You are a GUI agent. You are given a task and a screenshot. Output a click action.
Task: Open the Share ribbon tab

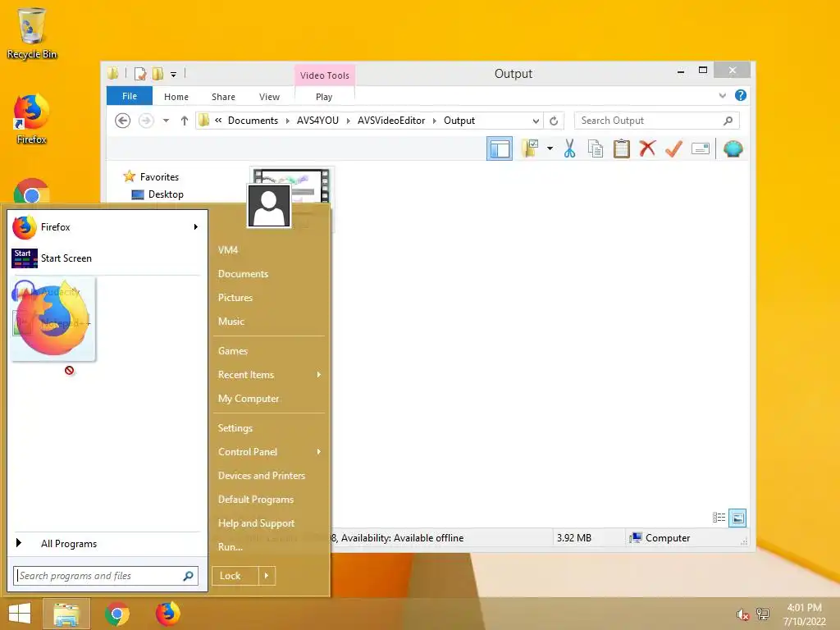(x=223, y=97)
